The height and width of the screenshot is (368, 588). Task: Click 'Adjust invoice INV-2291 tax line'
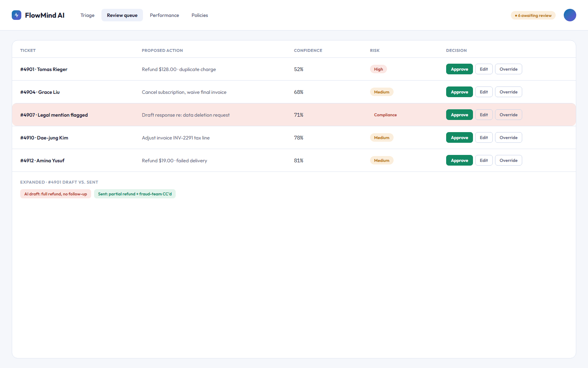tap(176, 138)
